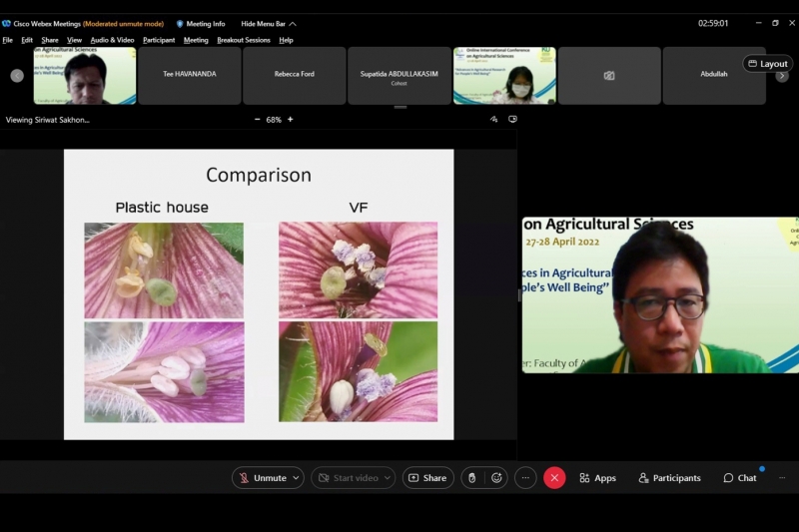This screenshot has width=799, height=532.
Task: Click the annotate icon above shared content
Action: [493, 119]
